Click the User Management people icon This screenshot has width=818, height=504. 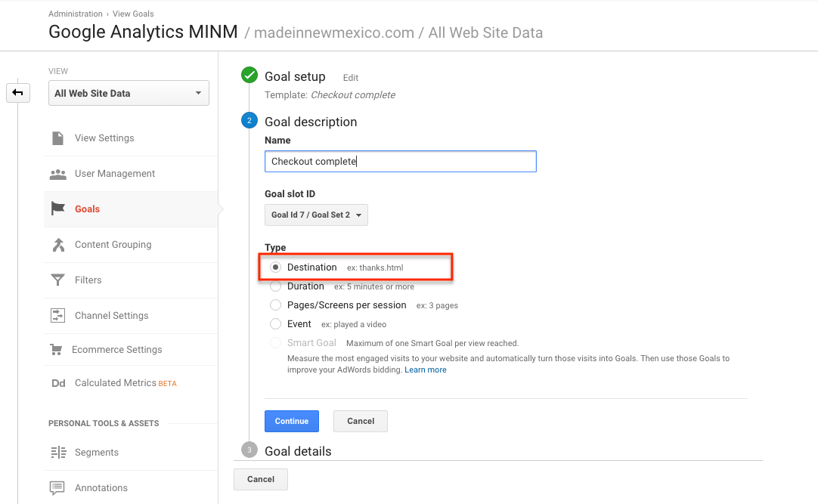pyautogui.click(x=58, y=173)
